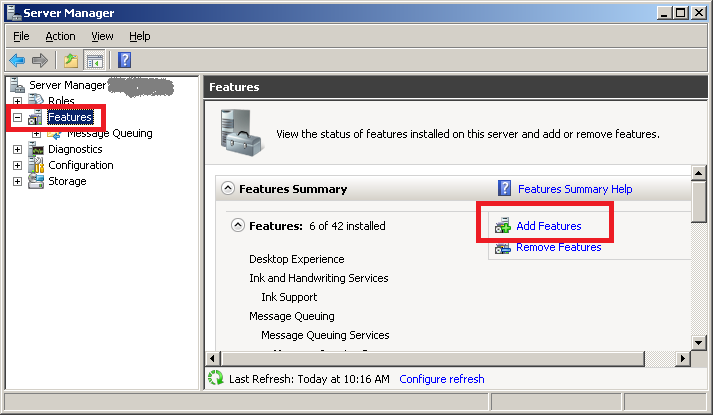The height and width of the screenshot is (415, 713).
Task: Select Diagnostics in the tree
Action: point(75,149)
